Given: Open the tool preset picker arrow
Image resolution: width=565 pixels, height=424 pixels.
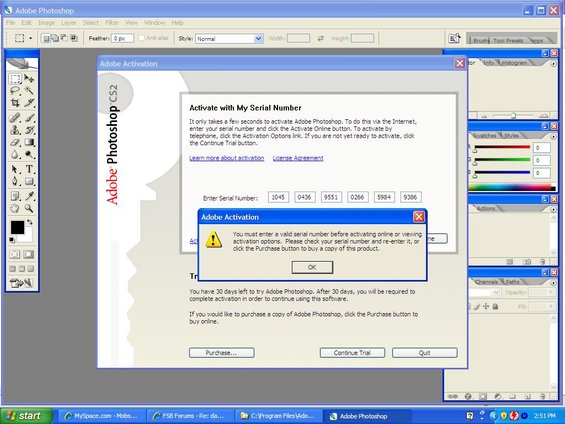Looking at the screenshot, I should tap(31, 38).
